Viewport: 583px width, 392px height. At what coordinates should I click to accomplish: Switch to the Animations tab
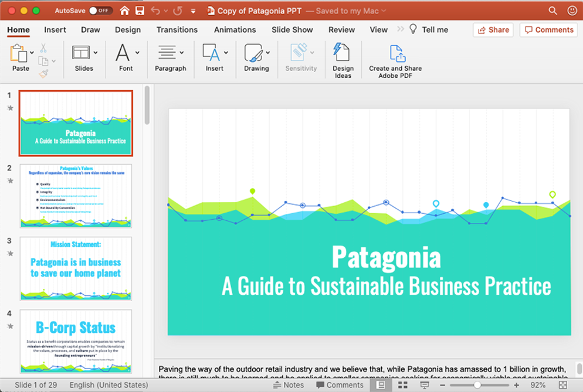(235, 30)
